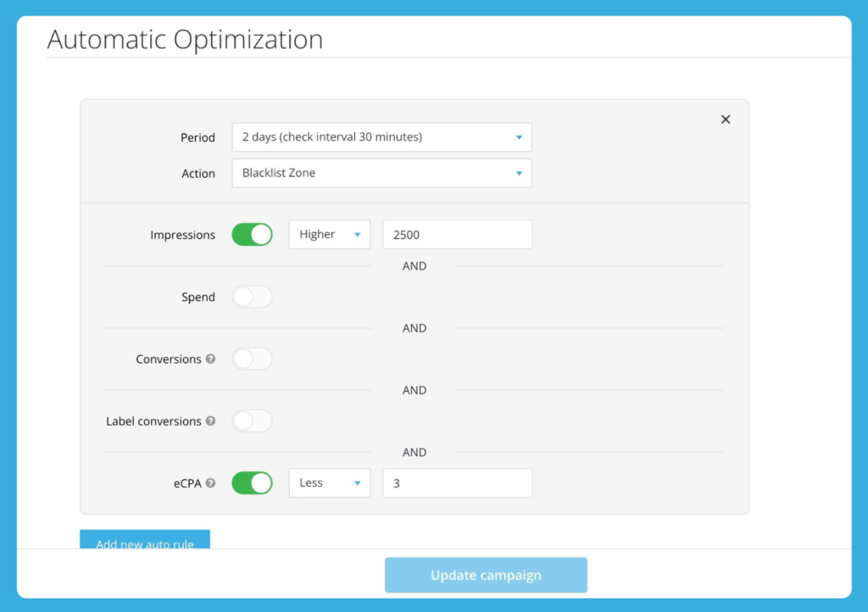This screenshot has width=868, height=612.
Task: Click help icon next to Conversions
Action: pos(210,359)
